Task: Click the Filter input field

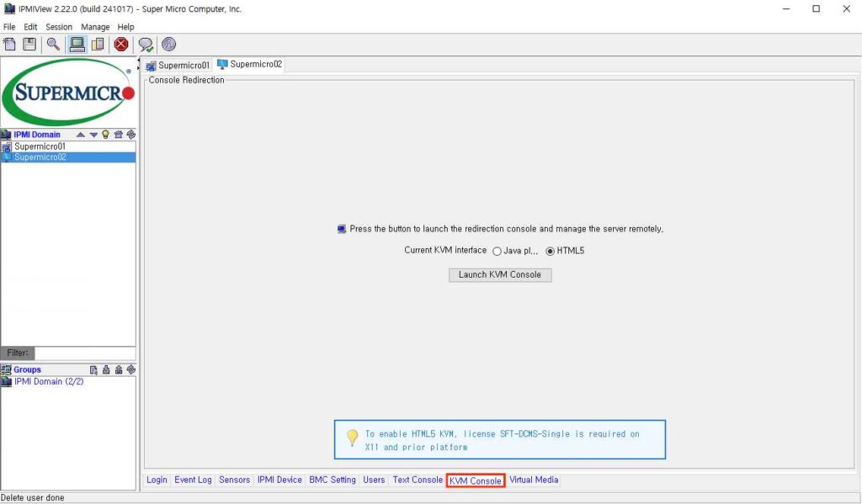Action: pos(85,353)
